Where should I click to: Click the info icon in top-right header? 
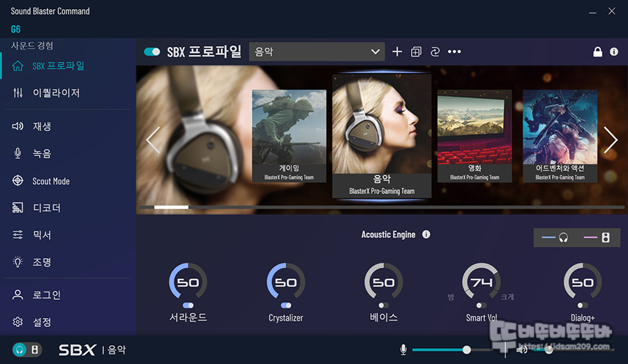click(614, 52)
